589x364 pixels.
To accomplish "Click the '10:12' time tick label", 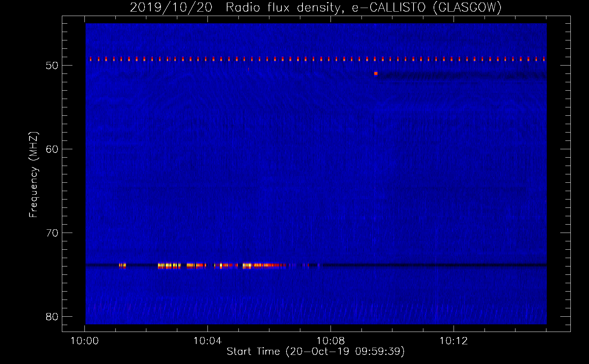I will pyautogui.click(x=454, y=341).
